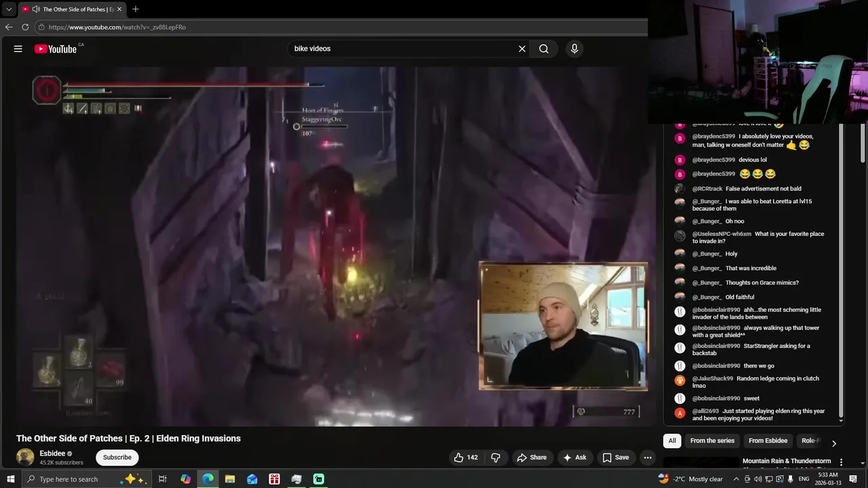This screenshot has height=488, width=868.
Task: Click the taskbar clock showing 5:33 AM
Action: click(x=828, y=479)
